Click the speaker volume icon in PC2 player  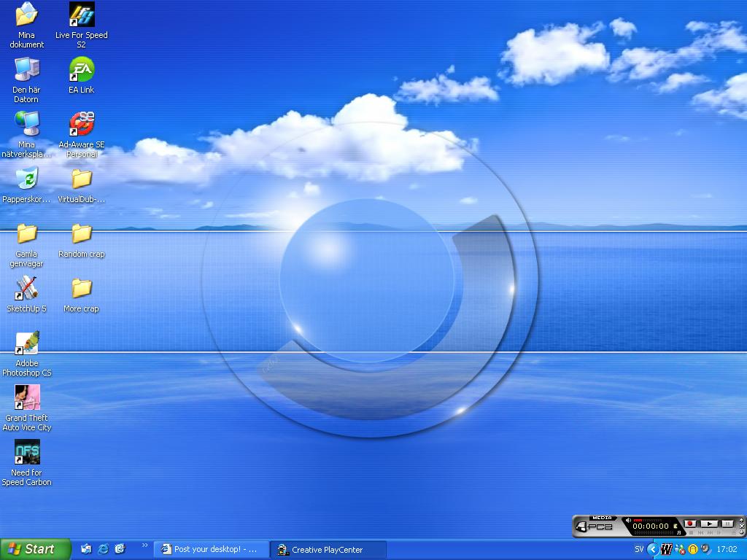tap(628, 520)
